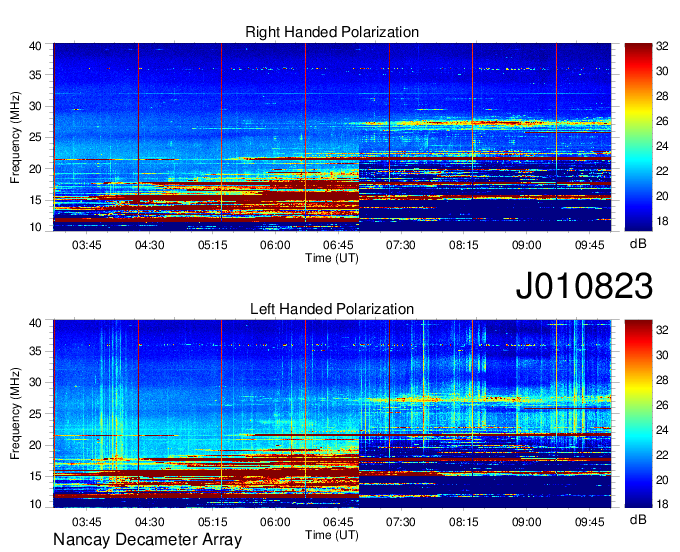Click the 25 MHz tick on left-handed plot
This screenshot has height=552, width=680.
(35, 414)
